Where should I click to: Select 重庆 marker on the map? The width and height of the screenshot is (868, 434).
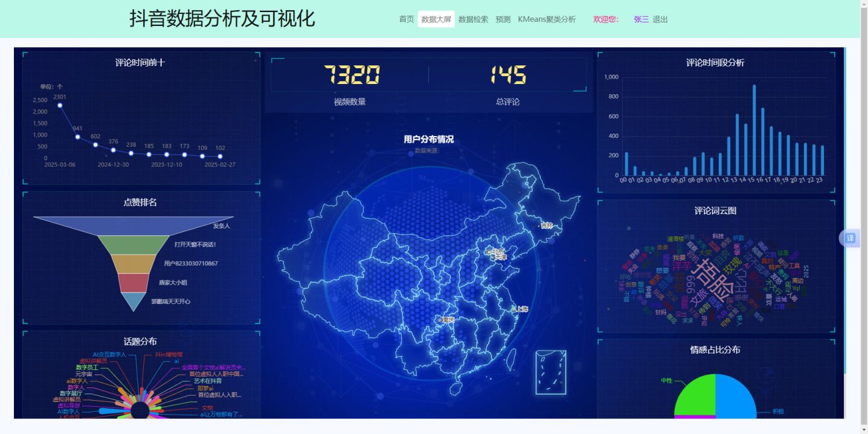[x=441, y=320]
